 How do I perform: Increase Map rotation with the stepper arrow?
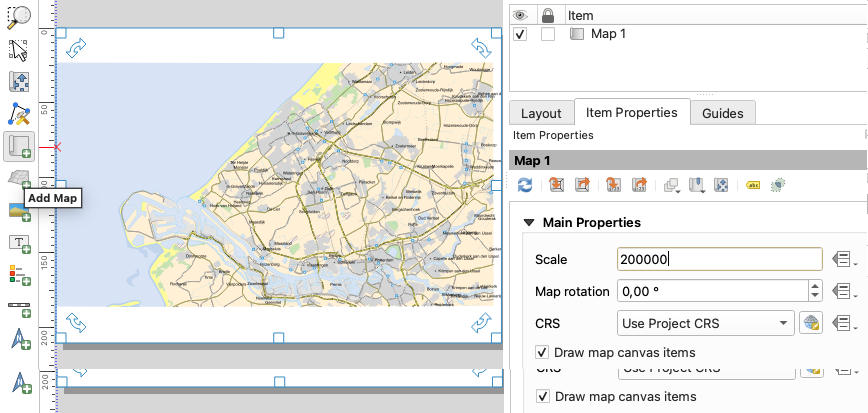pos(816,286)
